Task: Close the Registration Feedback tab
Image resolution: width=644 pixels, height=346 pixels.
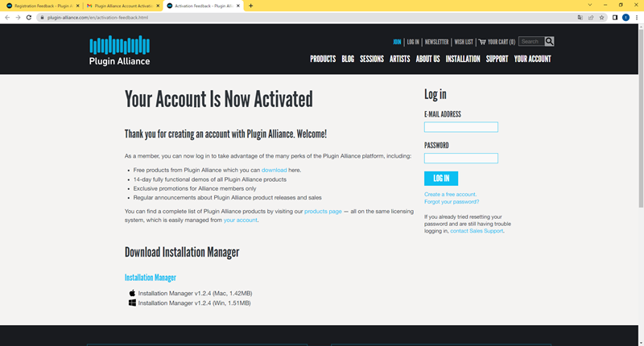Action: tap(77, 6)
